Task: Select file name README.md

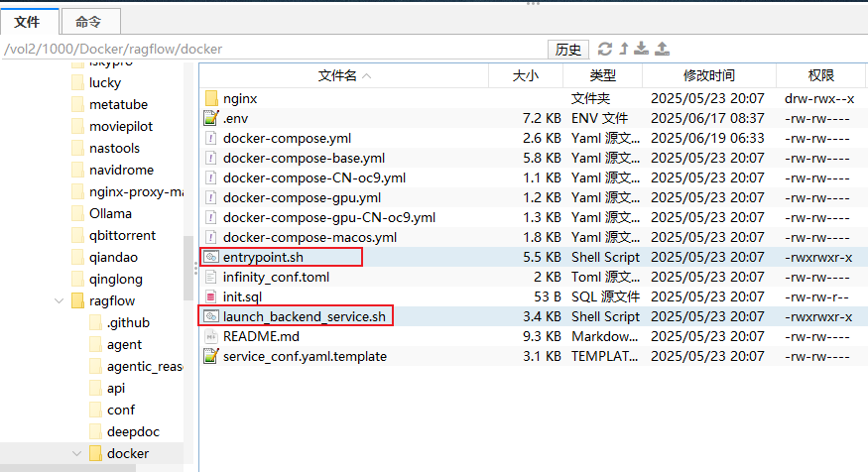Action: (261, 336)
